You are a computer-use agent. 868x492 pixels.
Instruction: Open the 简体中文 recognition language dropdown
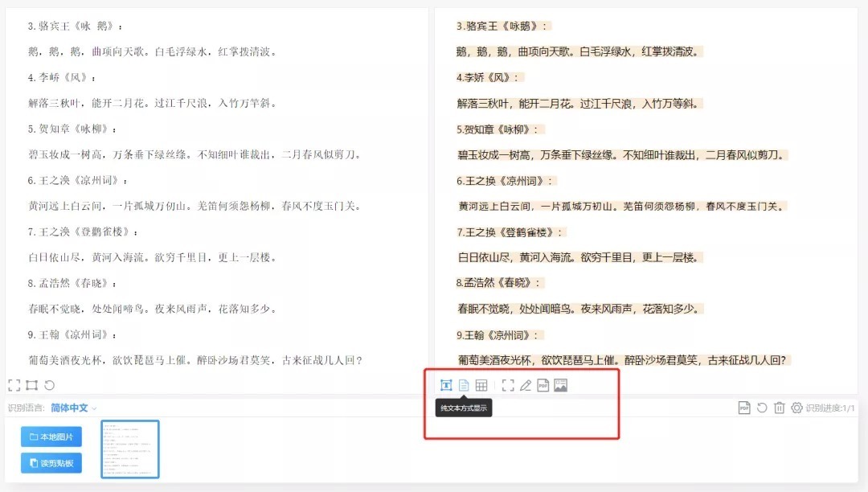(x=74, y=408)
